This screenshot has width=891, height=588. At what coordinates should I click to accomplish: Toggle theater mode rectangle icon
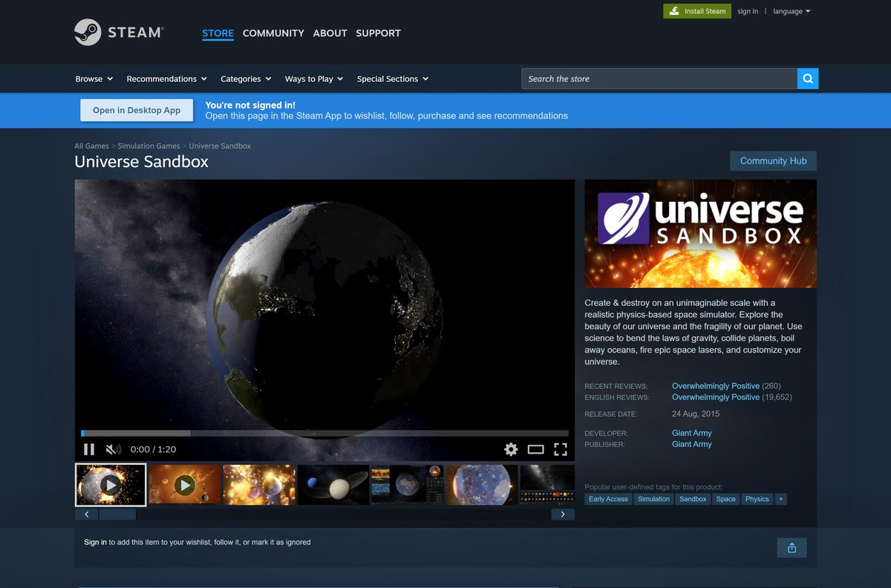pos(536,449)
